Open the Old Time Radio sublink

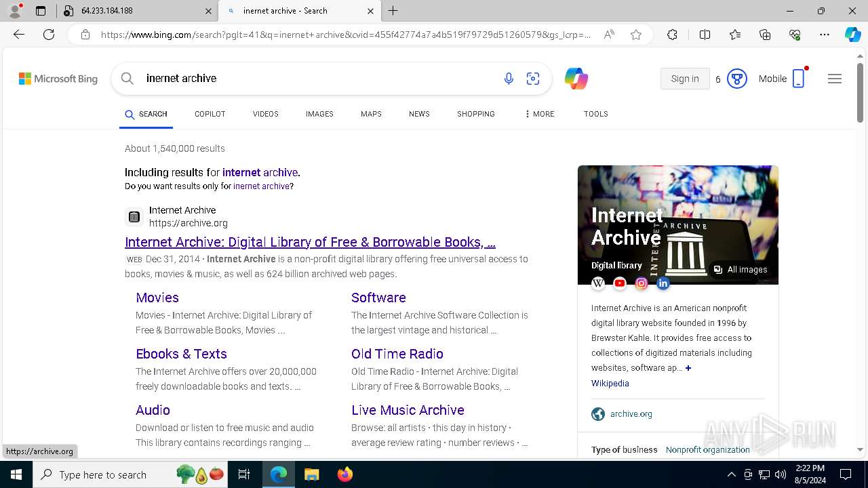click(x=397, y=354)
